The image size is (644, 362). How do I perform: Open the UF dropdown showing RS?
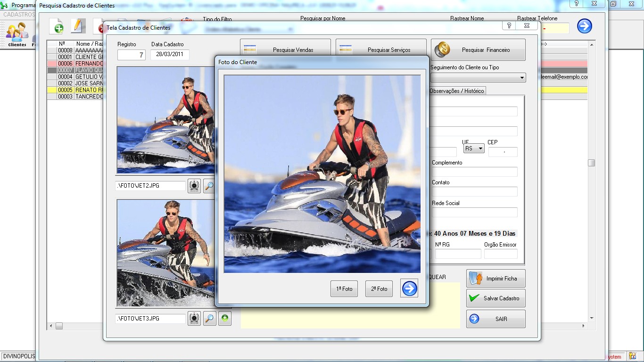(474, 148)
